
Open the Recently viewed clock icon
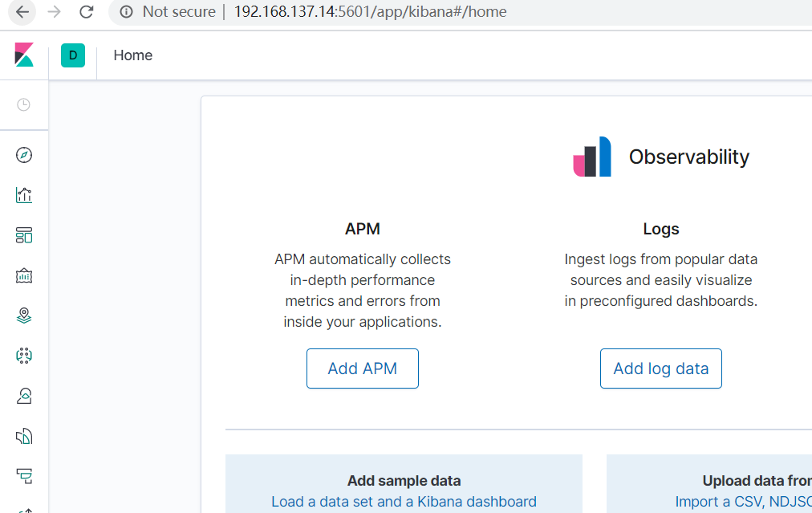(x=24, y=104)
